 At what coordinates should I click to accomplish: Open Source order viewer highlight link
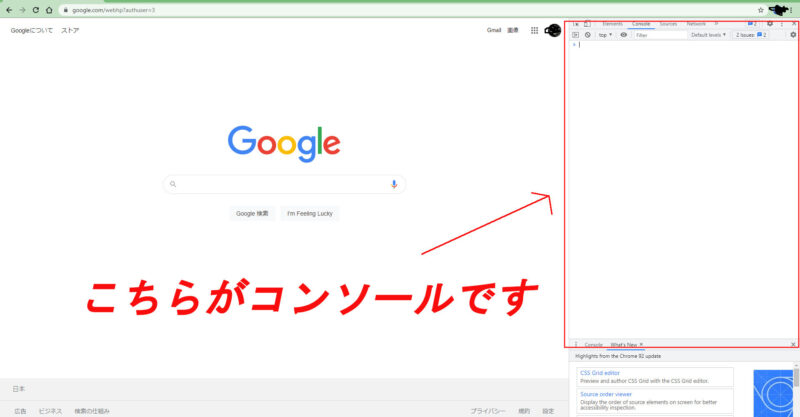(606, 394)
